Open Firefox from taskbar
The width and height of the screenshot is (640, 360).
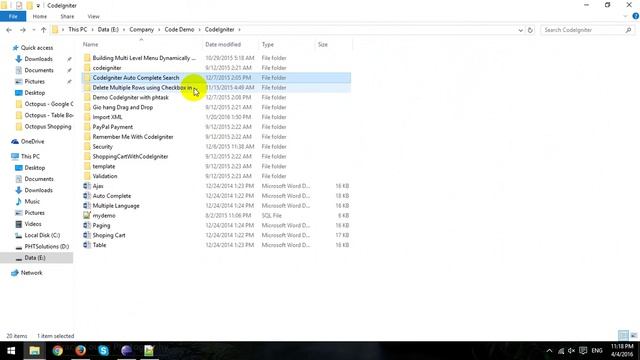[80, 351]
